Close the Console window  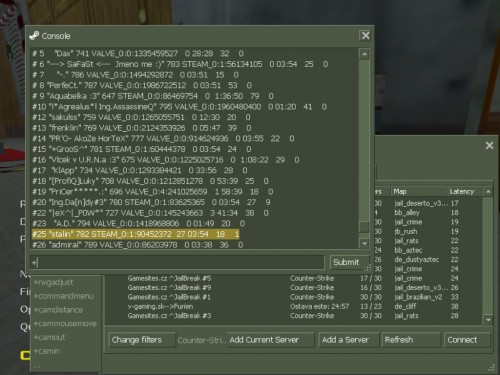tap(366, 36)
